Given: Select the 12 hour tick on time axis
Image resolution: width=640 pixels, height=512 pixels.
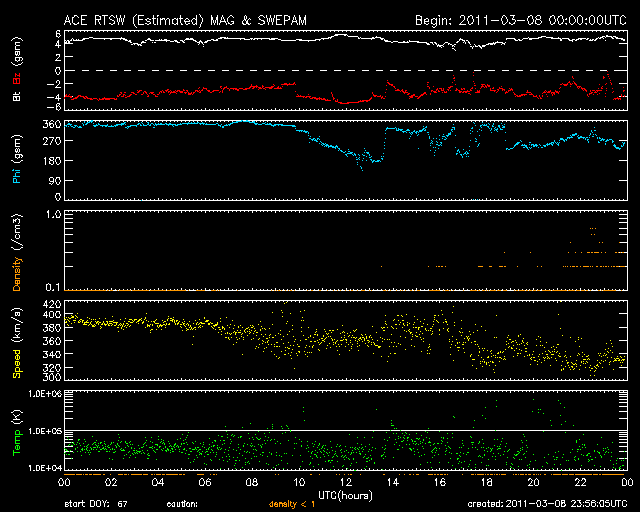Looking at the screenshot, I should (x=345, y=483).
